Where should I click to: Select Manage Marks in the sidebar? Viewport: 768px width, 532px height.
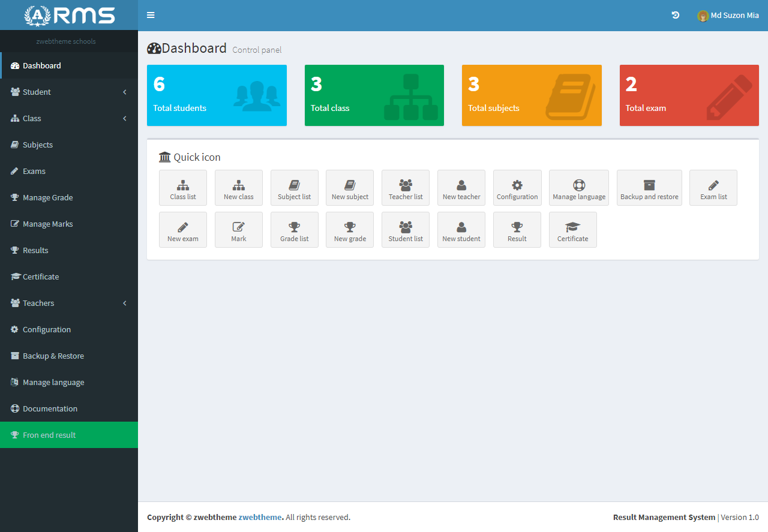[x=47, y=224]
